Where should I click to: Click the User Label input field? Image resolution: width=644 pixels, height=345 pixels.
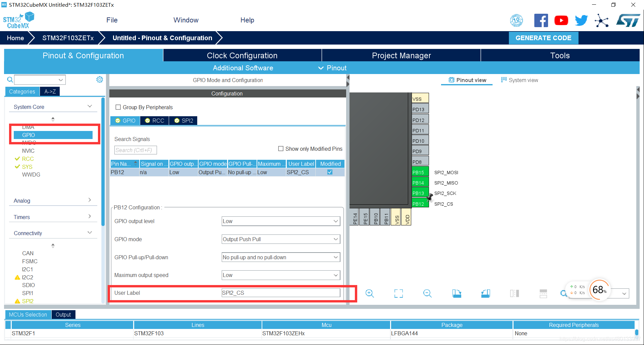281,293
